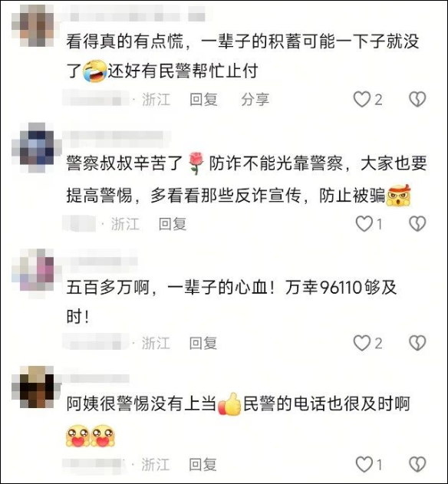Open the first commenter's avatar
This screenshot has height=484, width=448.
33,25
